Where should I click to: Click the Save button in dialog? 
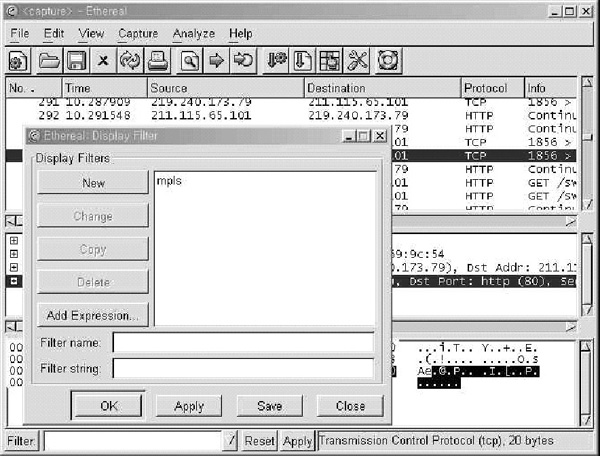pos(270,406)
